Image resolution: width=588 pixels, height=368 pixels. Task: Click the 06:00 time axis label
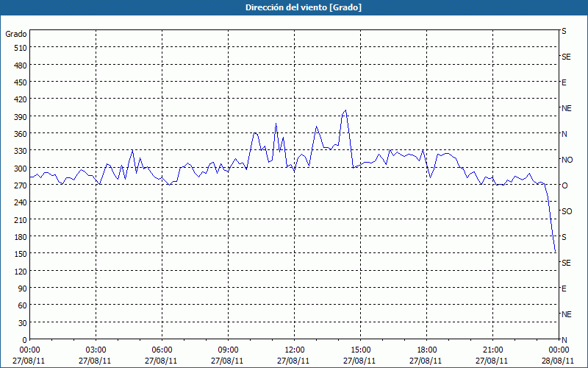(162, 350)
